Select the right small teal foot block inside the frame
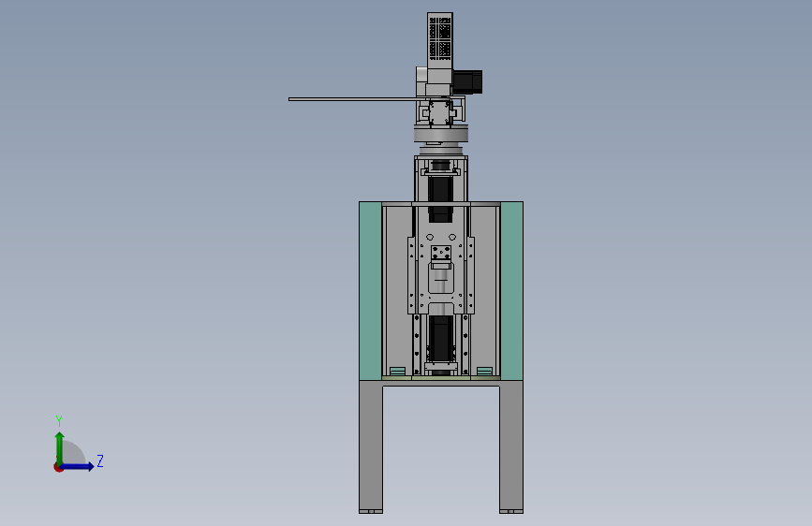 pyautogui.click(x=485, y=372)
